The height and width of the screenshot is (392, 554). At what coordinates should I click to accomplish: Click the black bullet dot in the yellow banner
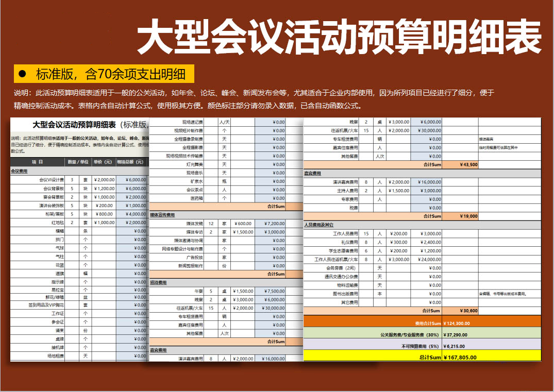(x=22, y=74)
